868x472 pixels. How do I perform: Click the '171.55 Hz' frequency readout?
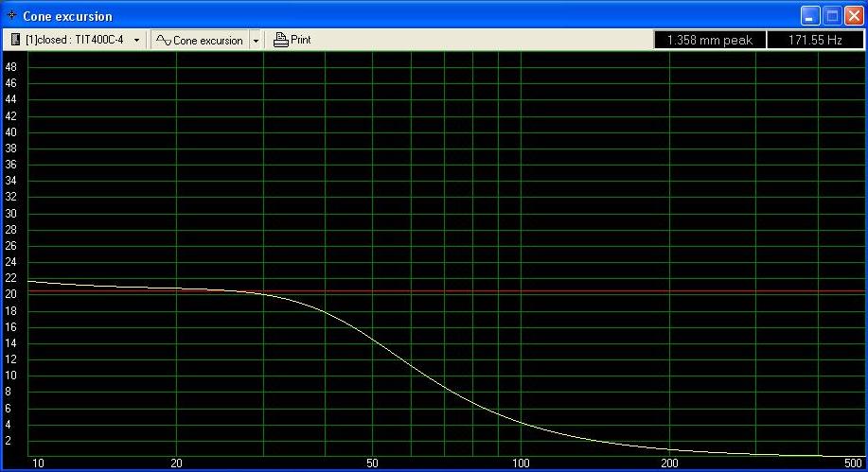point(814,40)
